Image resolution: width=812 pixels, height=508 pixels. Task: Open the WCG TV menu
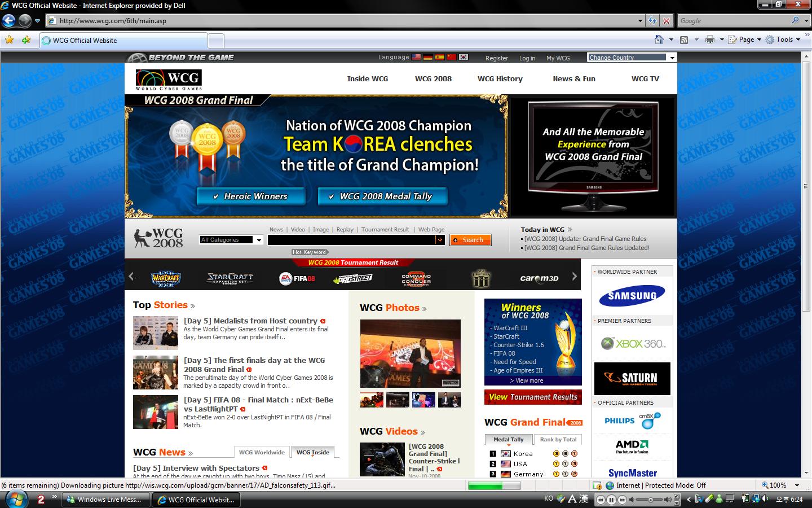pos(645,78)
